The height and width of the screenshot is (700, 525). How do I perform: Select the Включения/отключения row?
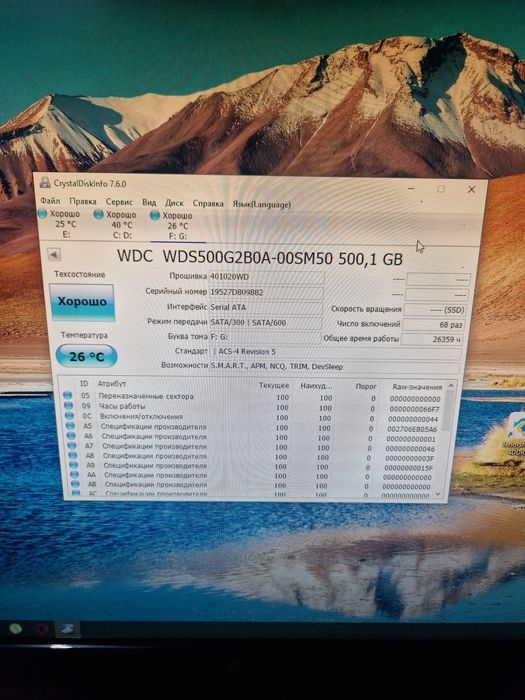(253, 417)
